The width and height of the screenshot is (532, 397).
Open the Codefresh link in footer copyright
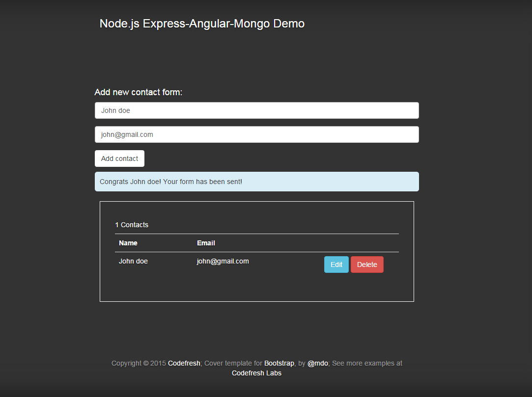(184, 363)
